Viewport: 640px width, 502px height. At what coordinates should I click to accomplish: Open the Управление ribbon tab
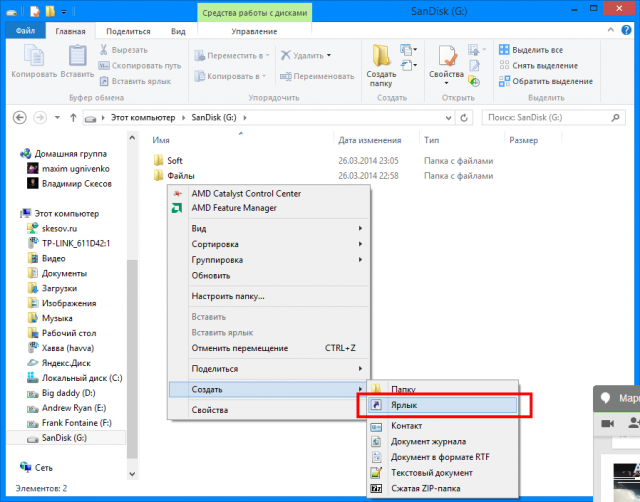point(254,31)
